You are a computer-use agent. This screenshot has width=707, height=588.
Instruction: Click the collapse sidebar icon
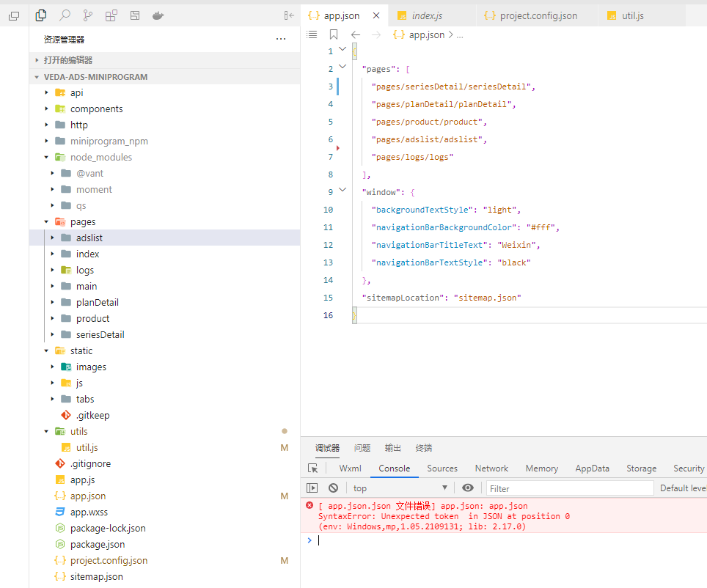pyautogui.click(x=289, y=16)
